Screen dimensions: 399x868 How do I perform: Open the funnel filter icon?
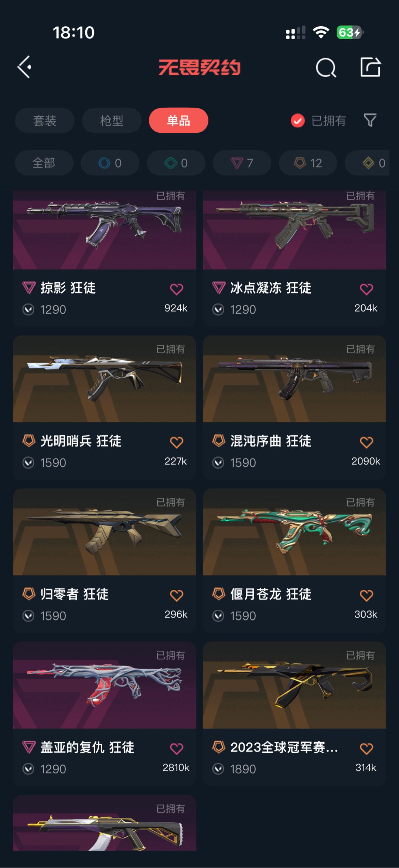point(370,120)
